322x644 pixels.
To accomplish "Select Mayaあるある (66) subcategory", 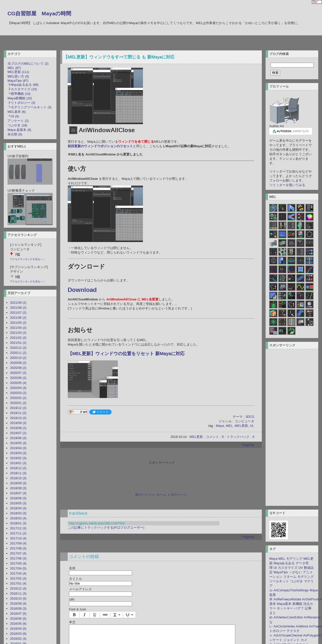I will coord(25,85).
